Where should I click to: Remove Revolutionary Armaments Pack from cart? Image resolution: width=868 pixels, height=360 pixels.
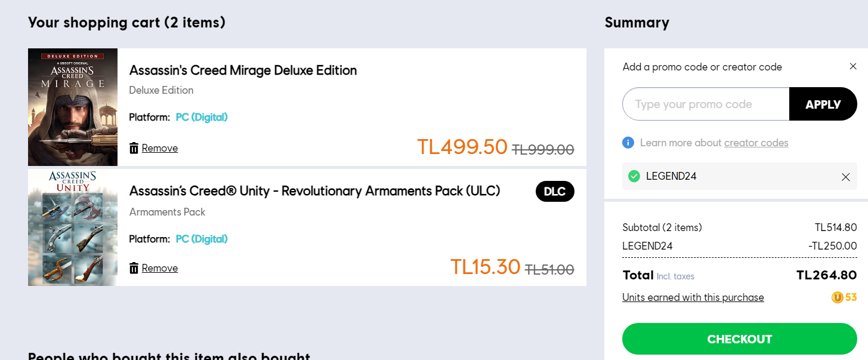pyautogui.click(x=160, y=268)
